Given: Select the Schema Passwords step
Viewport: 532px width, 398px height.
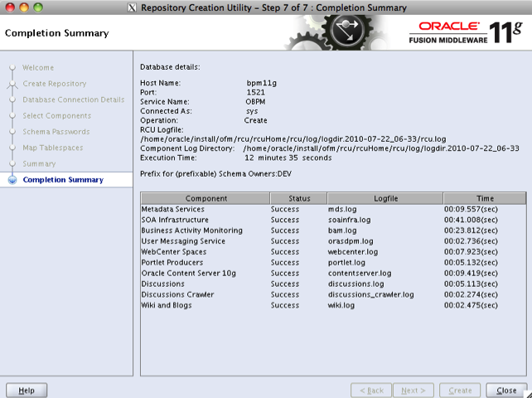Looking at the screenshot, I should pyautogui.click(x=56, y=132).
